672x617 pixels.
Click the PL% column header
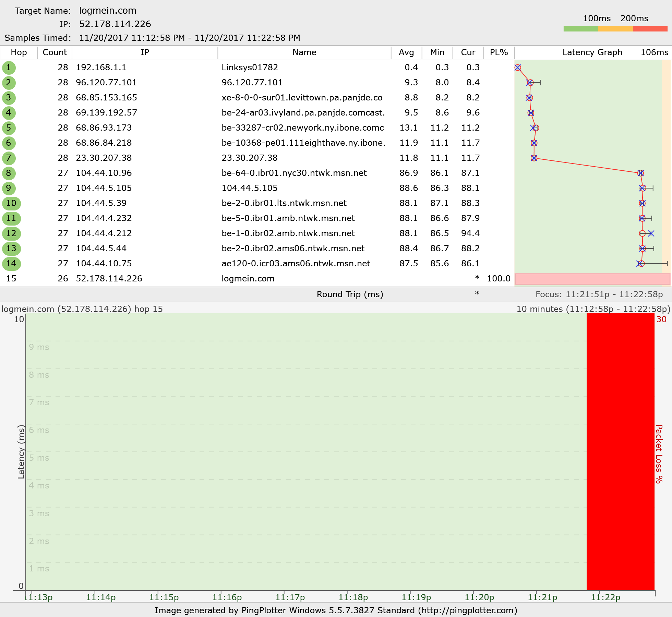499,52
